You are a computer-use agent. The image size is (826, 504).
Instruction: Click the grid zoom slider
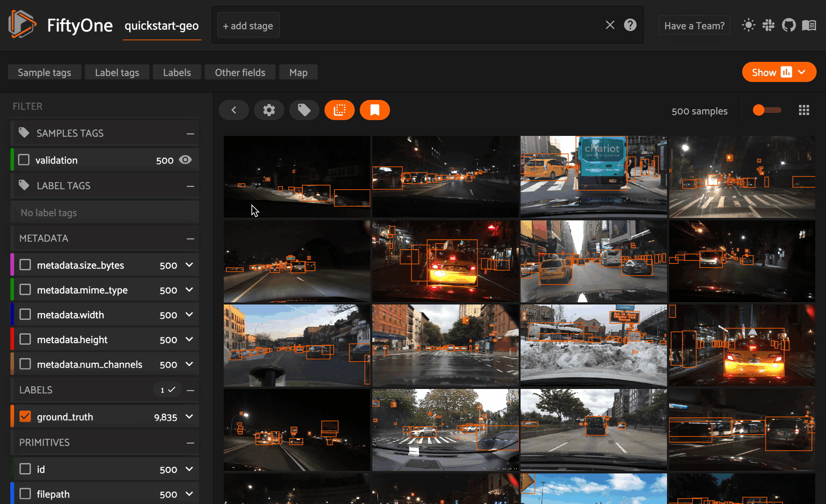[767, 110]
